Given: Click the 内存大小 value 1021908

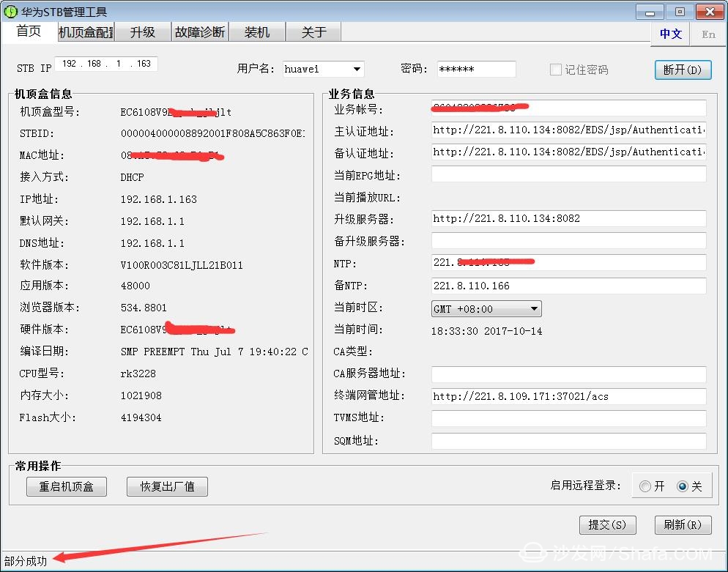Looking at the screenshot, I should [141, 395].
